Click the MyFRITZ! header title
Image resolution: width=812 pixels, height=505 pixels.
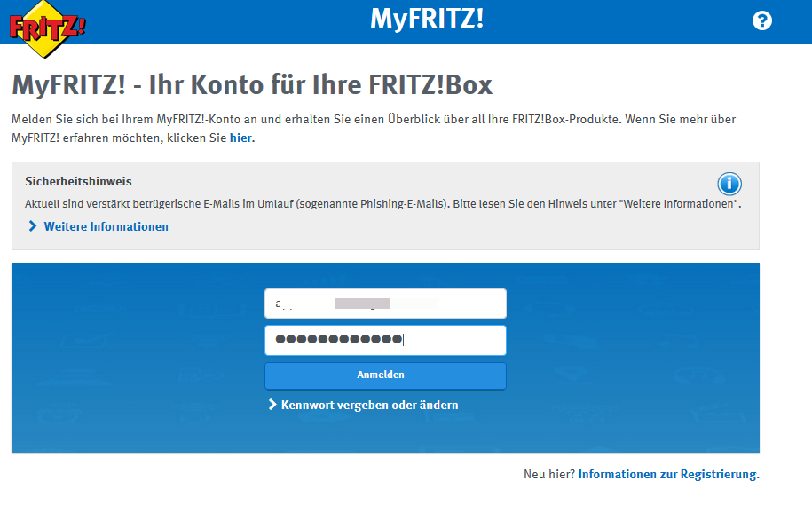[x=427, y=20]
